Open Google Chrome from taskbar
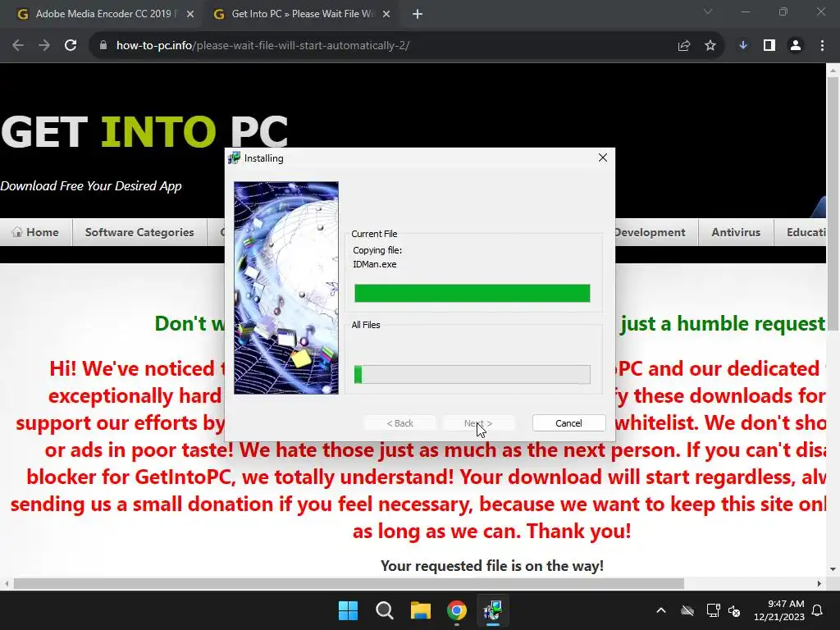This screenshot has height=630, width=840. pyautogui.click(x=456, y=610)
